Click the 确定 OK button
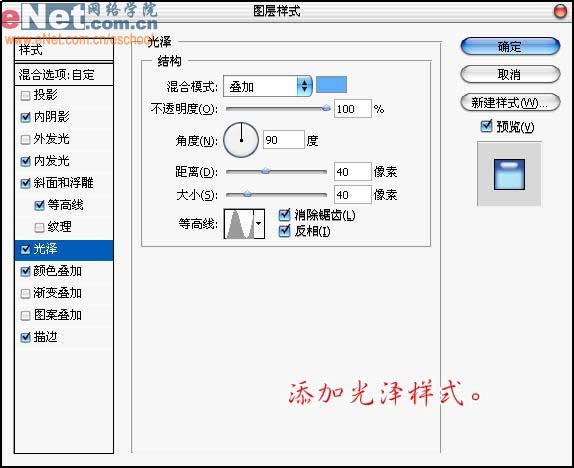The width and height of the screenshot is (574, 468). pyautogui.click(x=510, y=47)
